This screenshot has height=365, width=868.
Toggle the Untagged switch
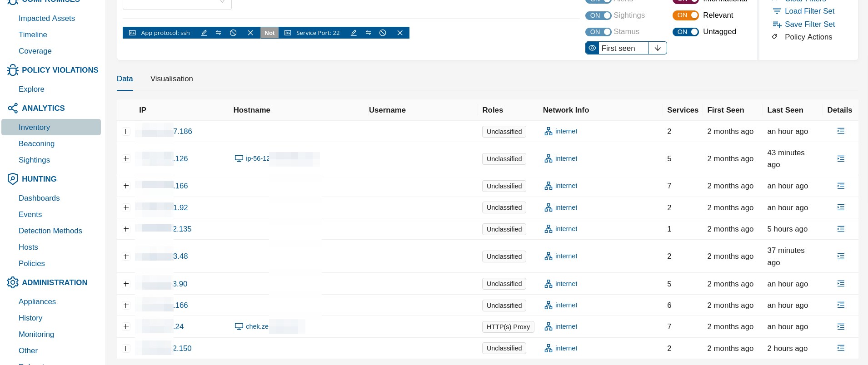tap(685, 32)
